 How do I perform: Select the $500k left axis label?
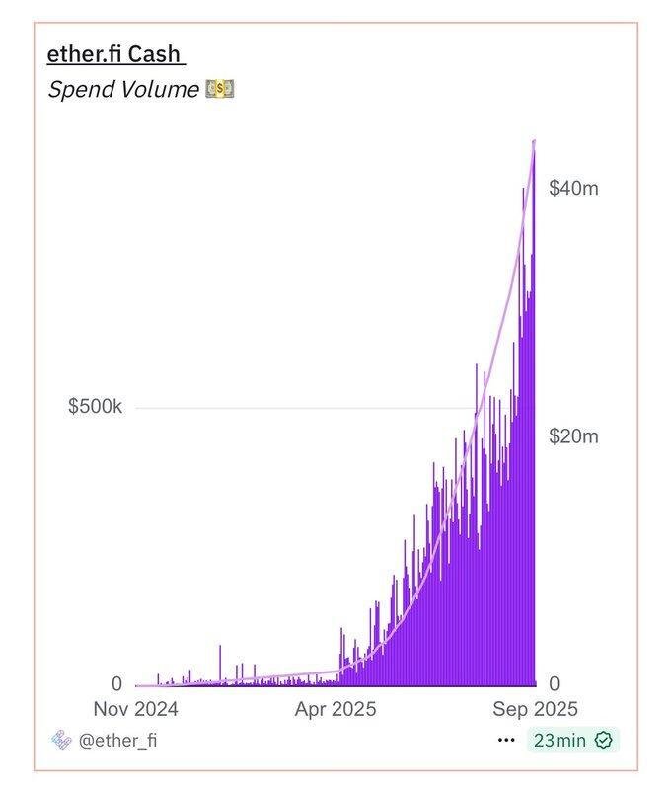tap(95, 406)
